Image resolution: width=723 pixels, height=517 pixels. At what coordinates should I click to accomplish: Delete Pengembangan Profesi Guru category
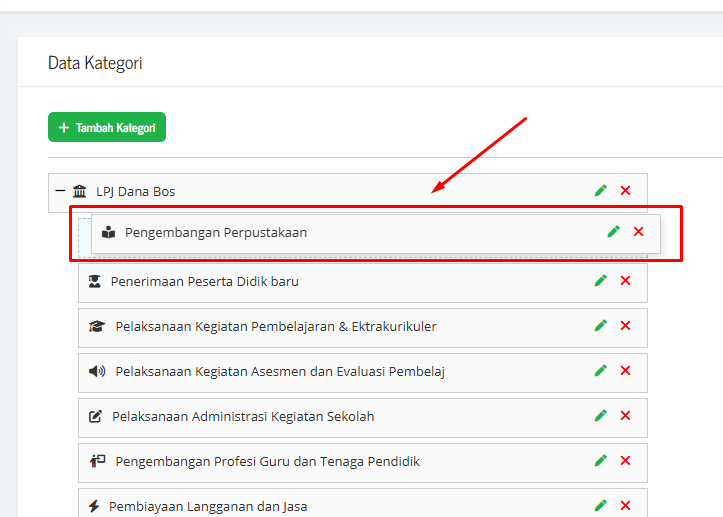tap(626, 461)
